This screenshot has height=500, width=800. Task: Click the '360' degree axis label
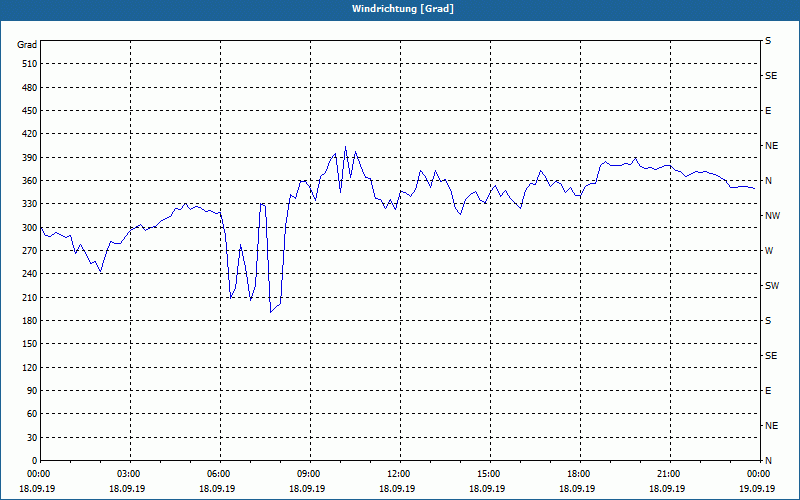click(x=30, y=181)
